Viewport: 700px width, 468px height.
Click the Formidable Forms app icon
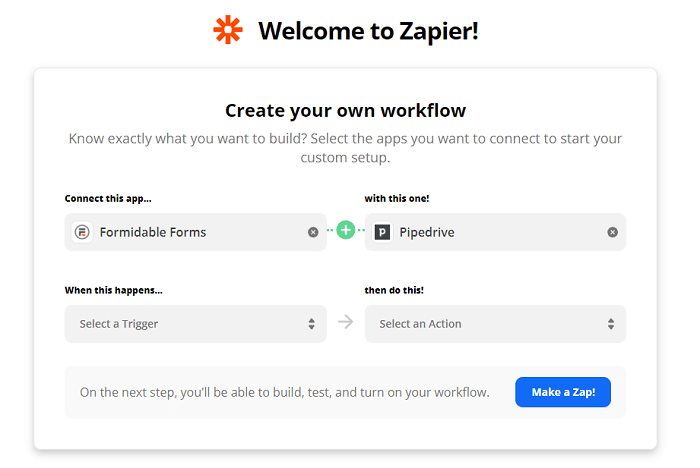click(x=82, y=232)
